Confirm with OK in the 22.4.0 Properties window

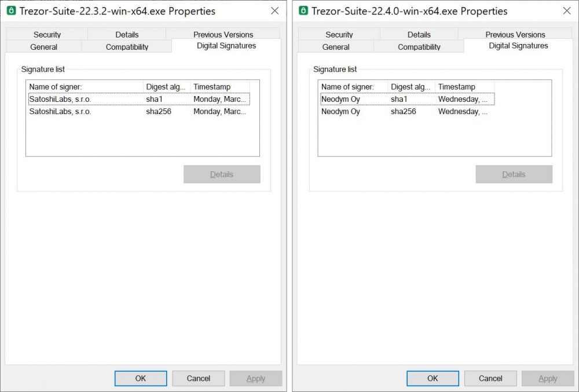tap(433, 378)
